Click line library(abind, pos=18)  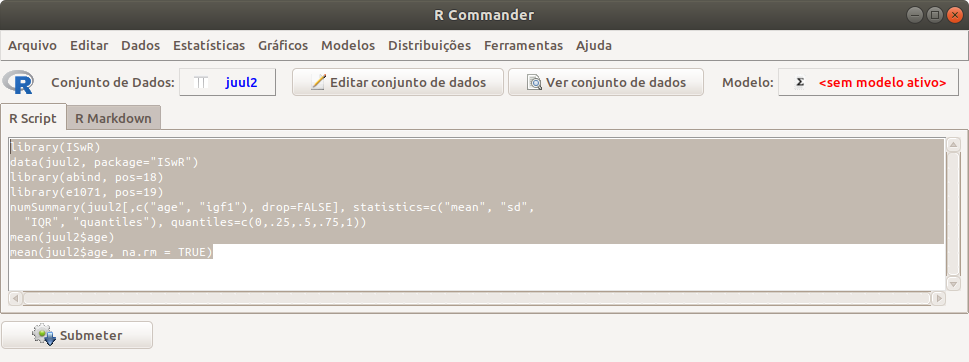tap(87, 177)
